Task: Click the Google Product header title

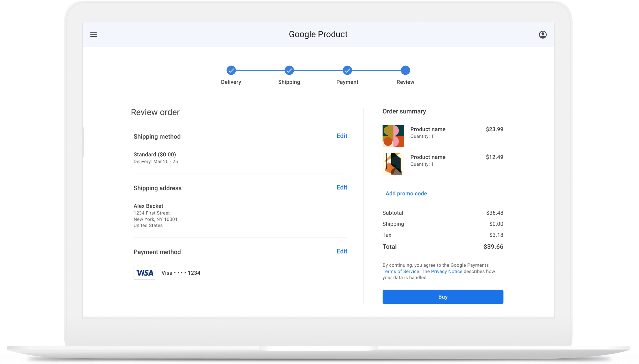Action: (318, 34)
